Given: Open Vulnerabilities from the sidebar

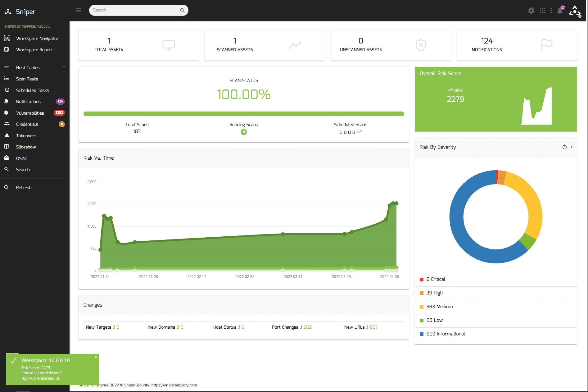Looking at the screenshot, I should (30, 113).
